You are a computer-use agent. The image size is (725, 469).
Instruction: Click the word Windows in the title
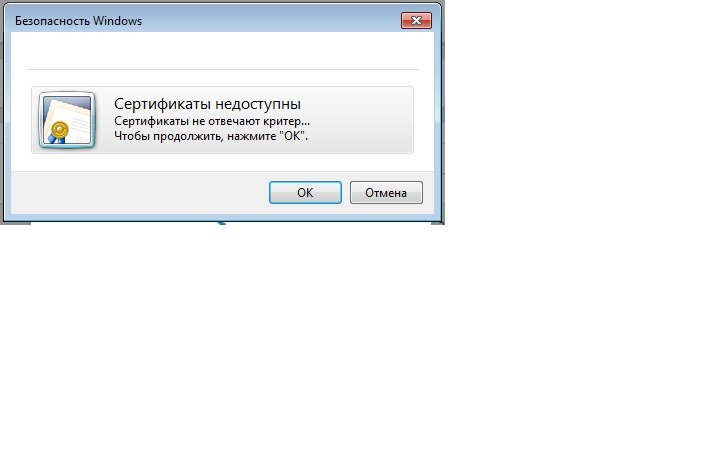click(x=117, y=21)
